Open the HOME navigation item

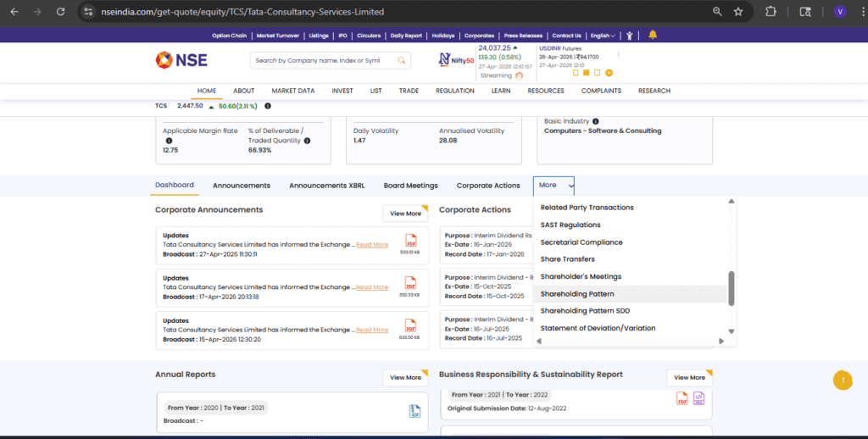click(207, 91)
